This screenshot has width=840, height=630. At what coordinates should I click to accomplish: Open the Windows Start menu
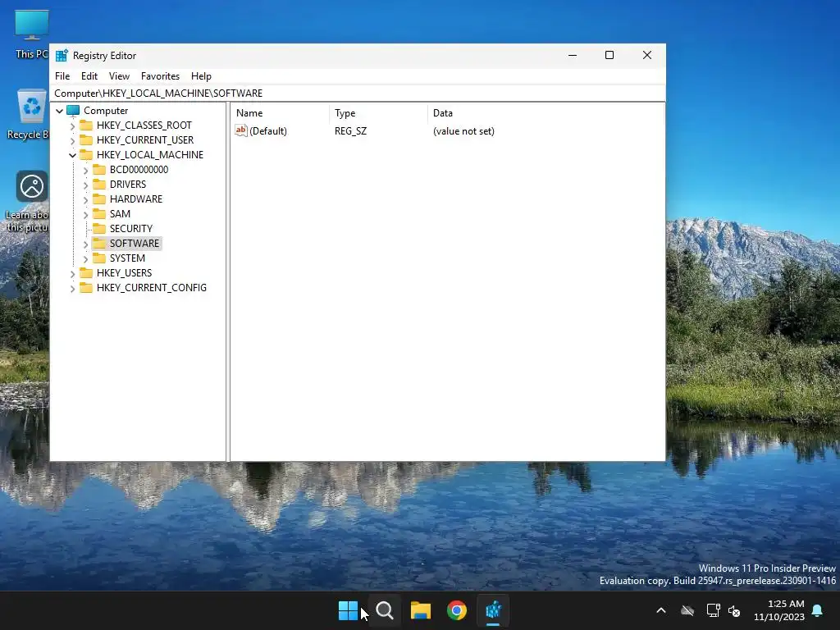pyautogui.click(x=348, y=610)
